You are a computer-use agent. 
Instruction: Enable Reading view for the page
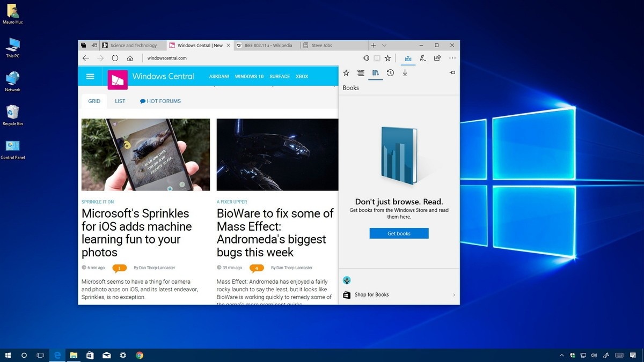click(x=377, y=58)
